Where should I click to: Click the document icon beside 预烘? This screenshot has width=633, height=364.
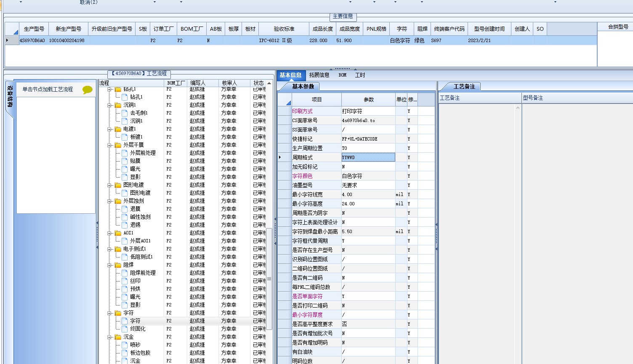125,289
